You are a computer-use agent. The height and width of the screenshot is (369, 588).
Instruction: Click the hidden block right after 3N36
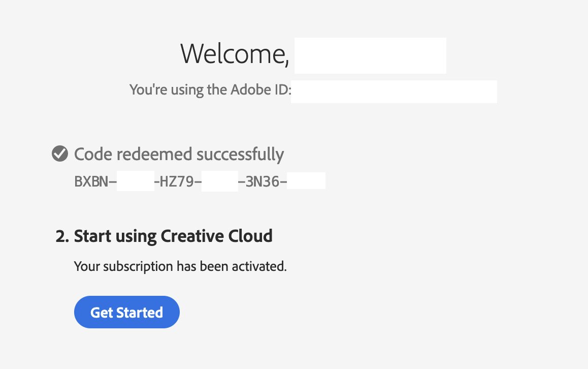click(x=306, y=181)
